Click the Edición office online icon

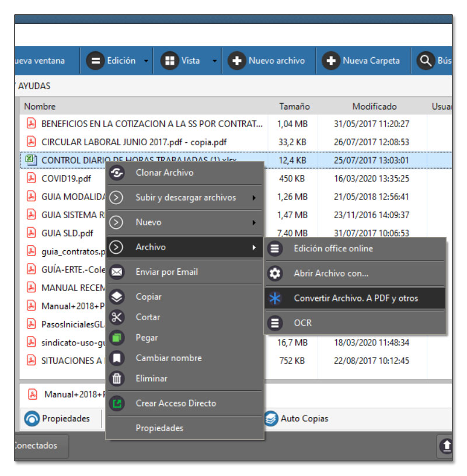coord(275,249)
